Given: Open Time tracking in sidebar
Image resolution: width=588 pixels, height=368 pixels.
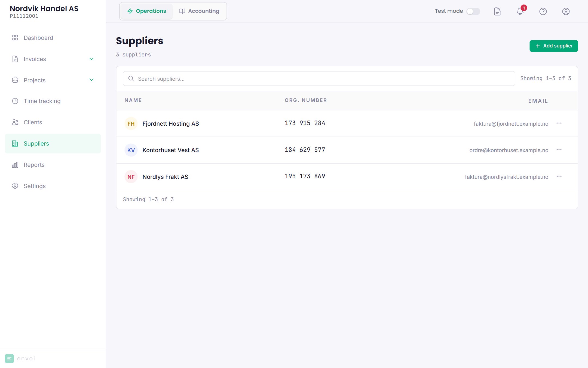Looking at the screenshot, I should 53,101.
